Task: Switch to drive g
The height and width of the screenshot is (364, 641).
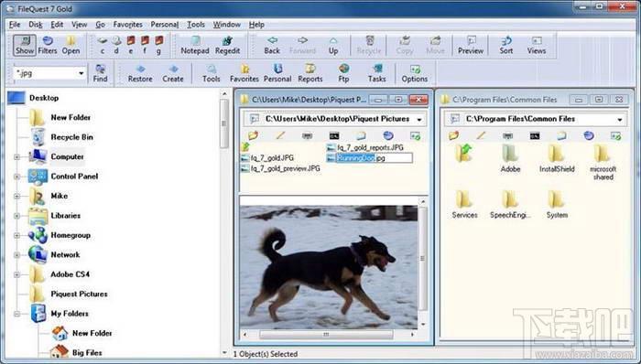Action: pyautogui.click(x=158, y=45)
